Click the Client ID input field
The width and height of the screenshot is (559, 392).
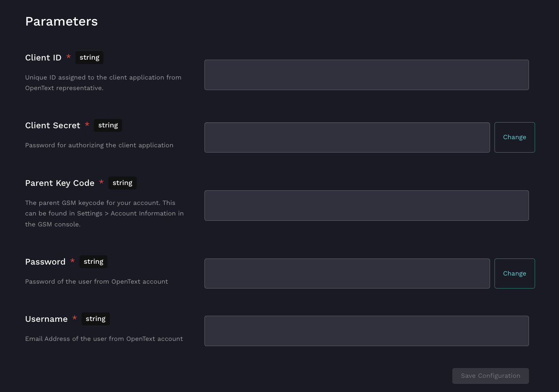(366, 75)
